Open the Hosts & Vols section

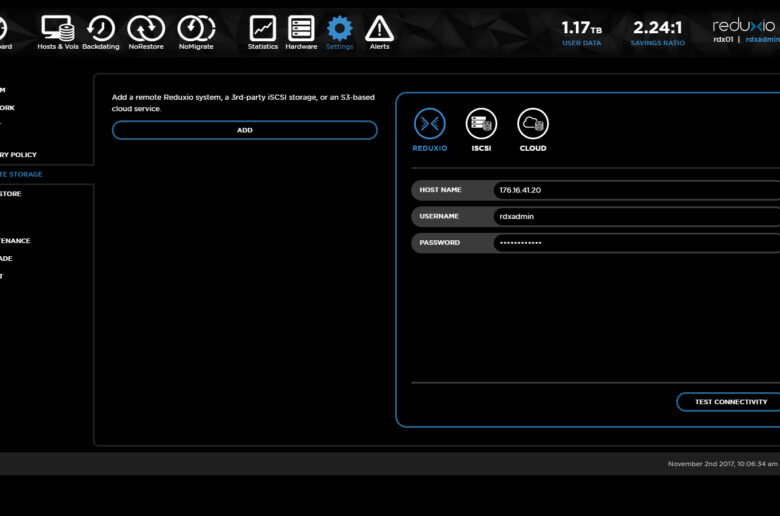click(58, 32)
